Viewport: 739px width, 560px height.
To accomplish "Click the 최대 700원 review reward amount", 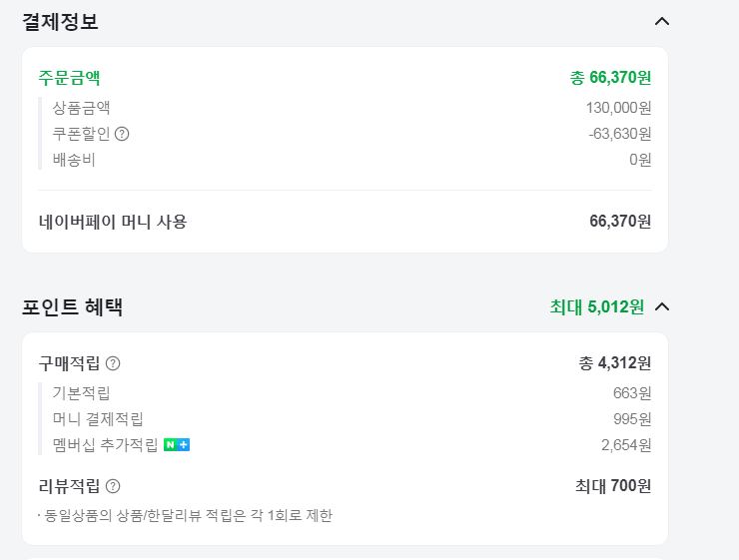I will (613, 486).
